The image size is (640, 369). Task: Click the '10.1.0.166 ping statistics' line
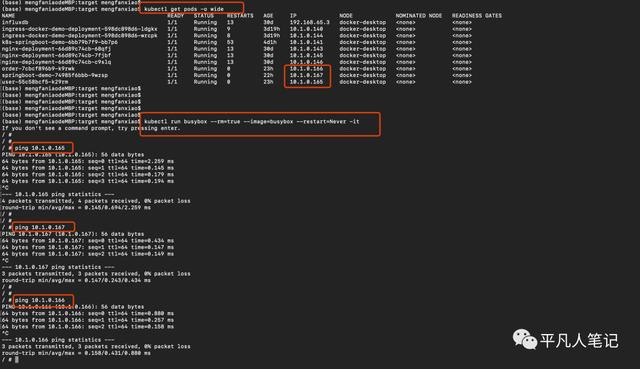[58, 340]
